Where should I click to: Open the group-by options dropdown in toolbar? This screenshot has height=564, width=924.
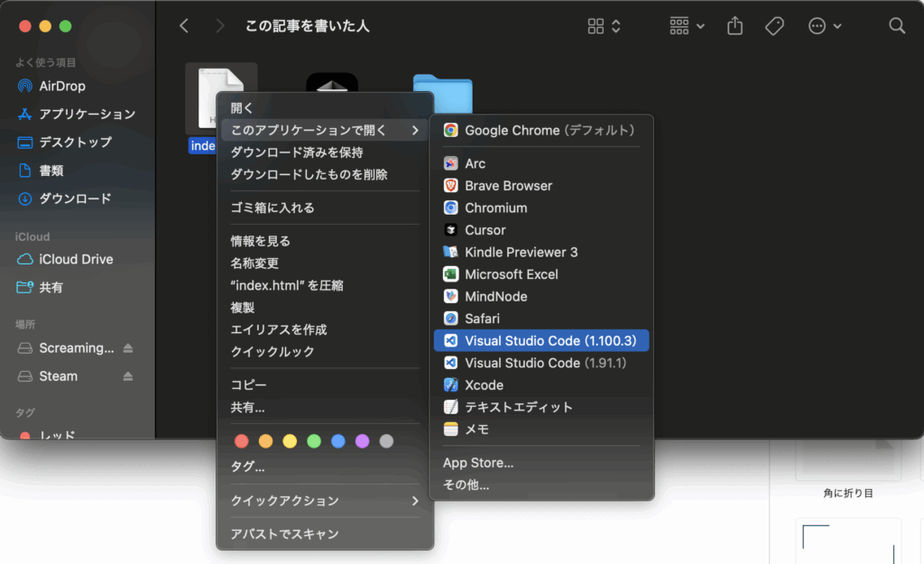click(x=687, y=26)
